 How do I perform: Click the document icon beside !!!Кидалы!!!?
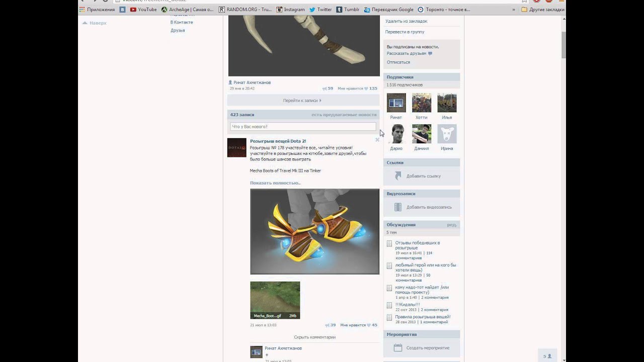[389, 305]
